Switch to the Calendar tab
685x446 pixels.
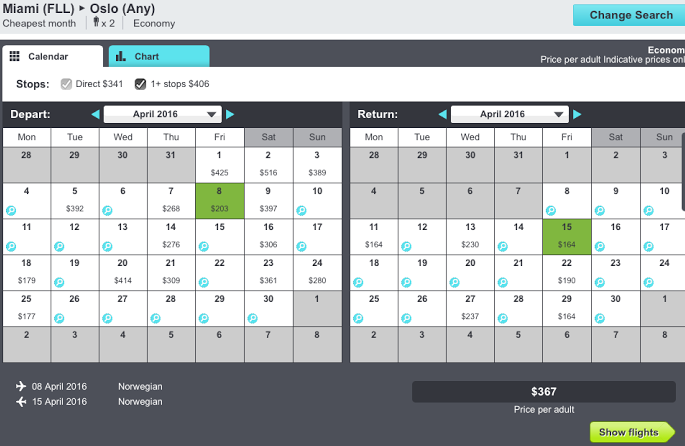[52, 57]
